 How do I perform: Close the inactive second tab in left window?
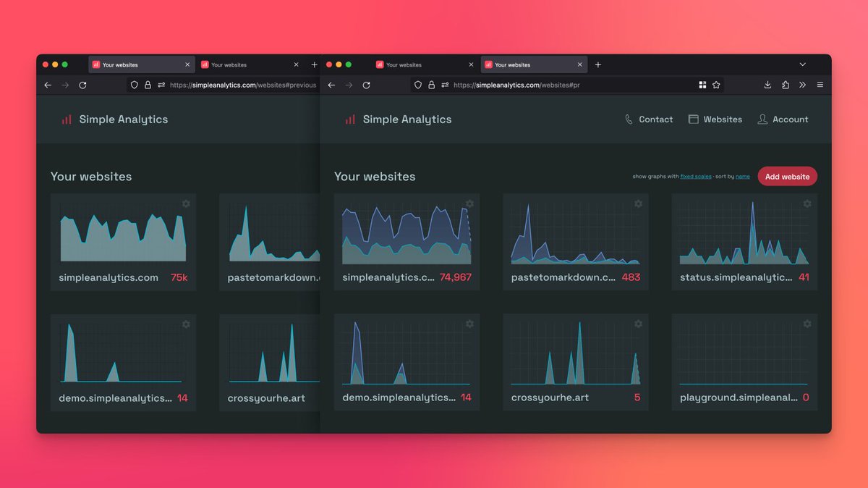(296, 64)
